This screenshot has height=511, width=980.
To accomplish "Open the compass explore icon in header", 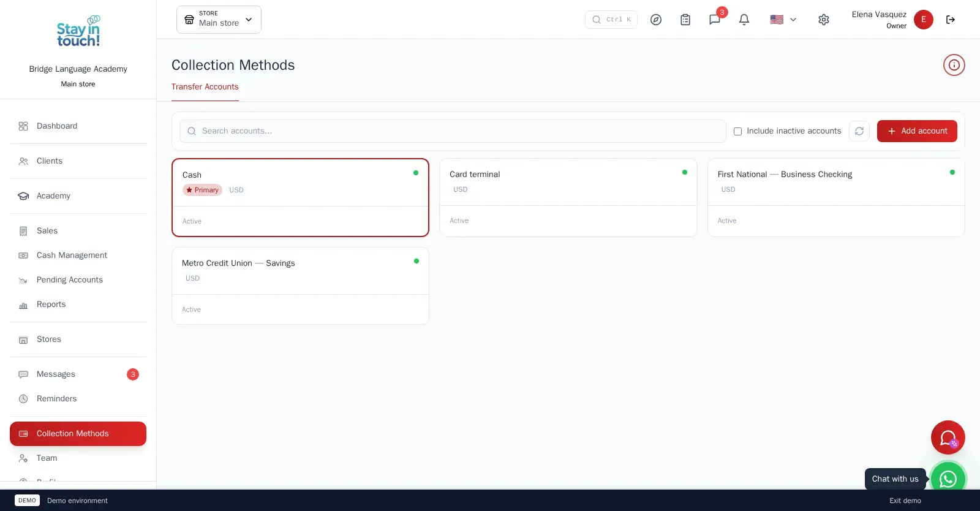I will coord(656,20).
